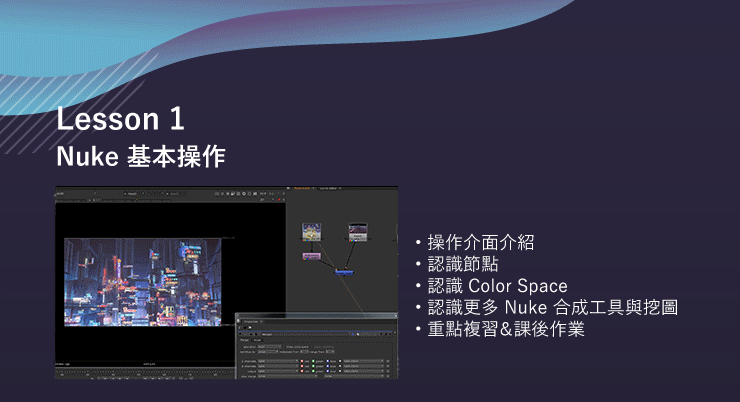
Task: Toggle A channels green checkbox
Action: pyautogui.click(x=313, y=361)
